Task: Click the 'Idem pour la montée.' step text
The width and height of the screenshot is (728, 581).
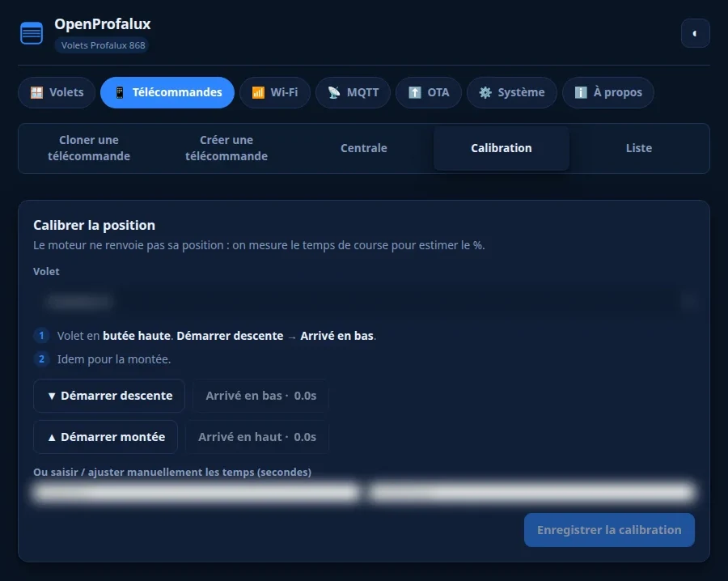Action: [x=114, y=359]
